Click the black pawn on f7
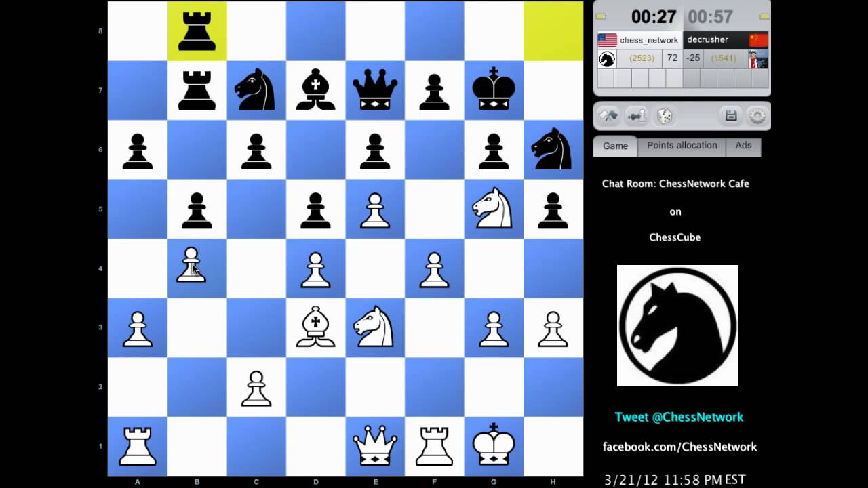Viewport: 868px width, 488px height. coord(434,93)
